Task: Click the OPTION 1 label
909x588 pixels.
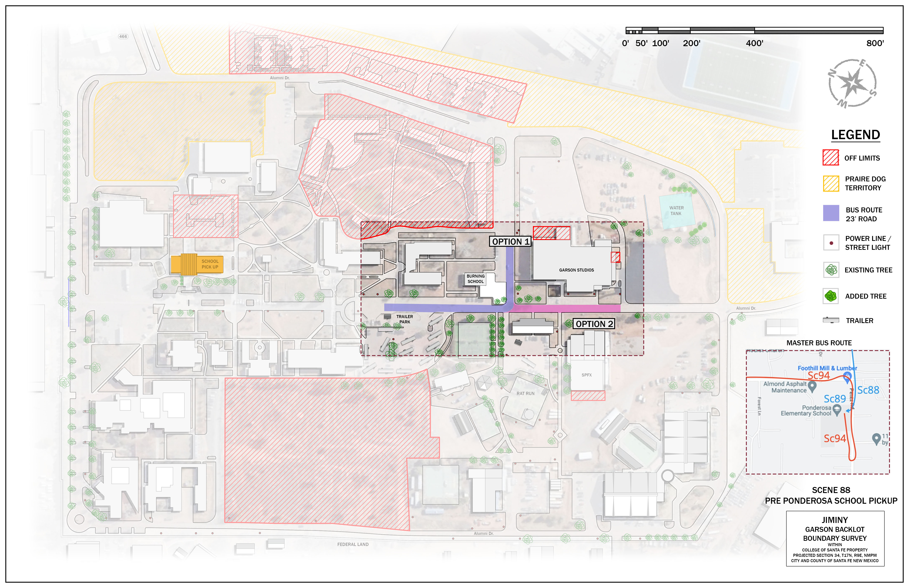Action: pos(510,242)
